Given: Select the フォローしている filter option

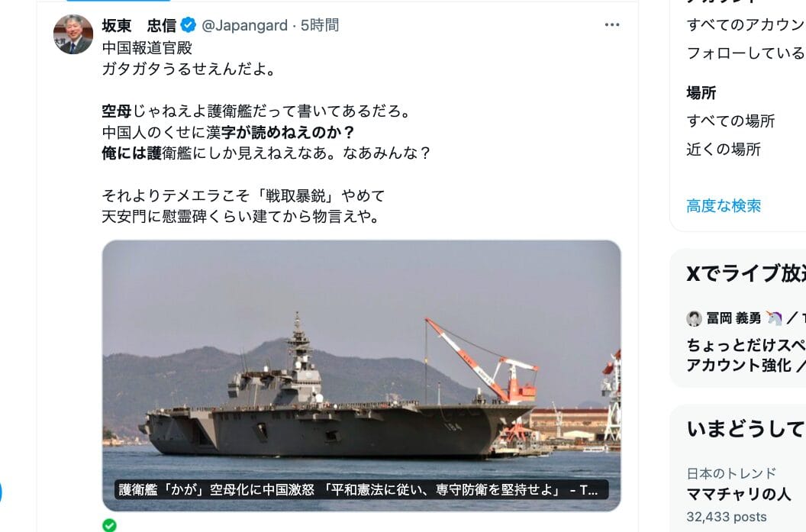Looking at the screenshot, I should (746, 53).
